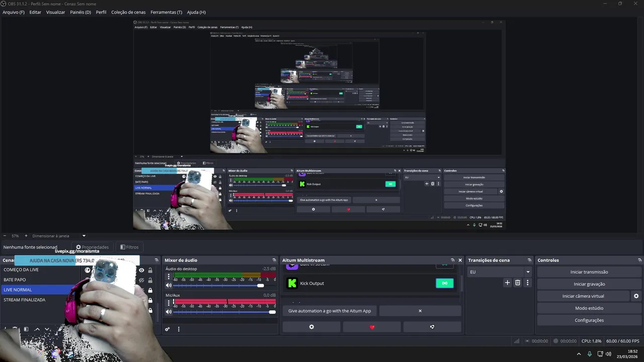Click Iniciar câmera virtual
Image resolution: width=644 pixels, height=362 pixels.
[583, 296]
